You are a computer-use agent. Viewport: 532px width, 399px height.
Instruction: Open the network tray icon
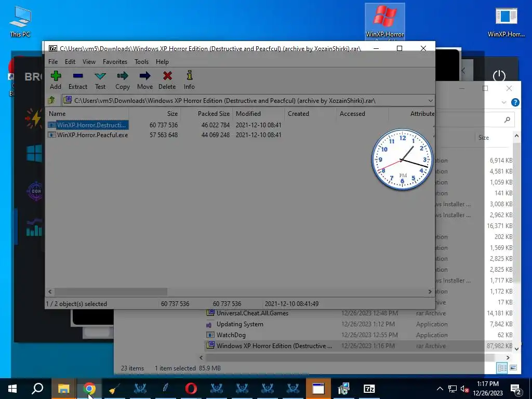click(x=453, y=389)
